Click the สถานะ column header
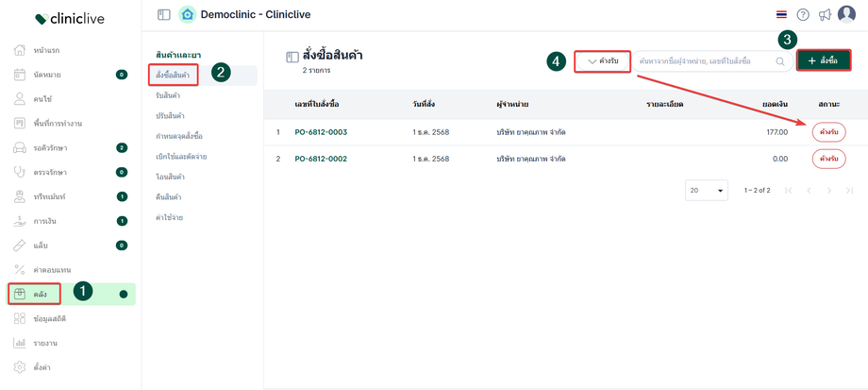Image resolution: width=868 pixels, height=390 pixels. click(x=828, y=104)
